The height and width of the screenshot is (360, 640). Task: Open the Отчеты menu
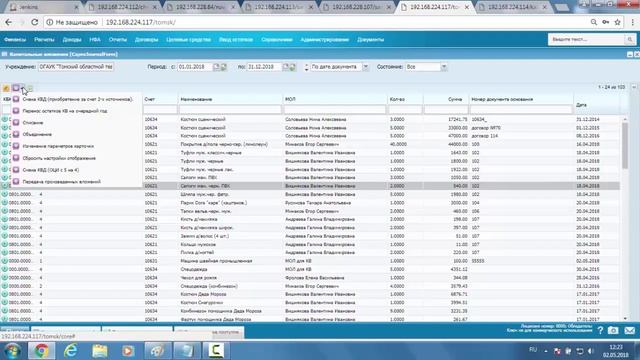[118, 40]
